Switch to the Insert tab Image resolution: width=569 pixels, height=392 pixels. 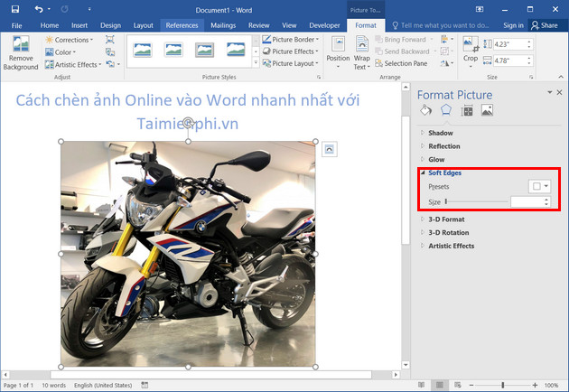(x=79, y=25)
